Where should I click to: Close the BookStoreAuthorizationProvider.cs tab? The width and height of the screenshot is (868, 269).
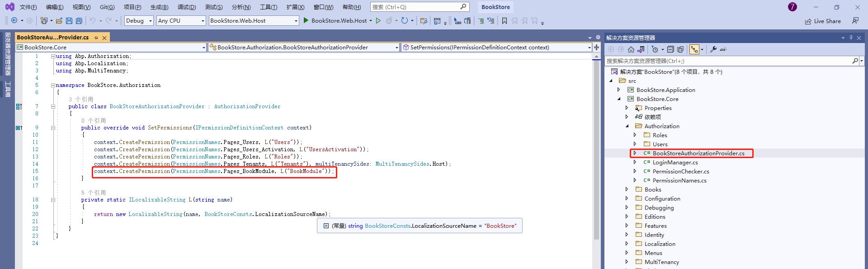(104, 38)
